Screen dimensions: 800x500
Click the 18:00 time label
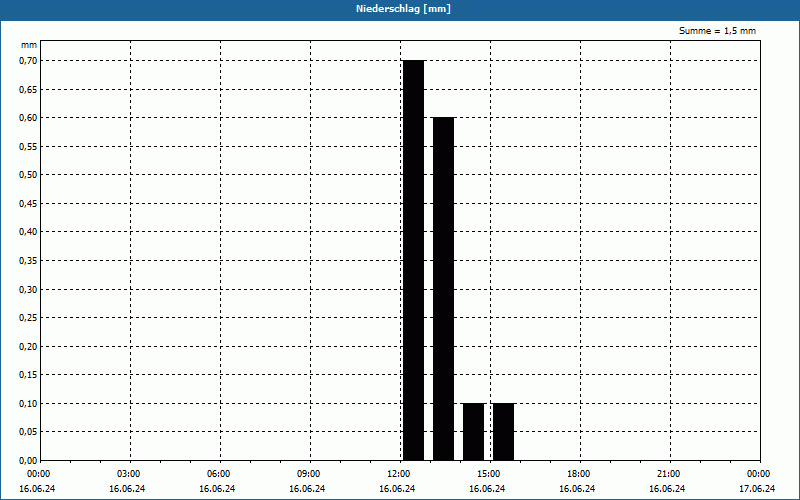(x=579, y=474)
